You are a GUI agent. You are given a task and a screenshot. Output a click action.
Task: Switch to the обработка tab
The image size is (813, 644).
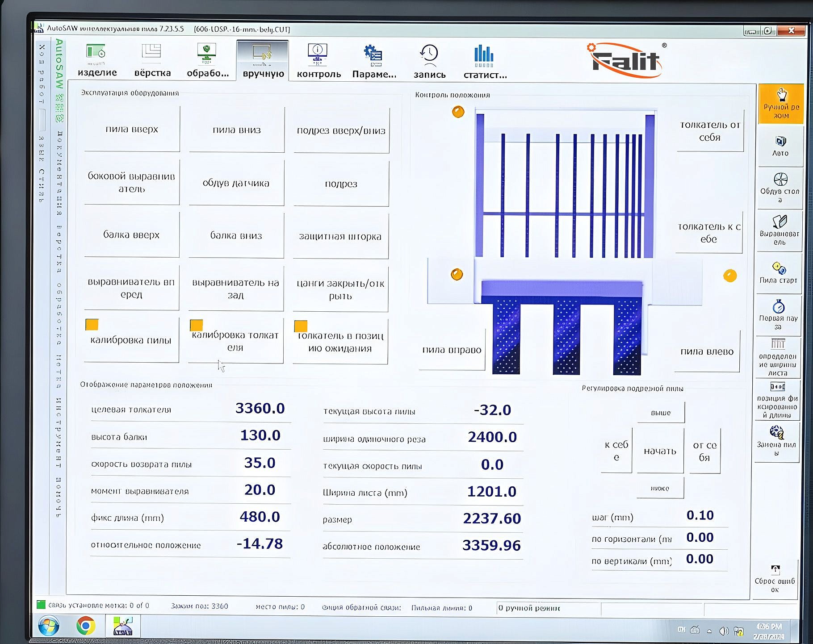(x=207, y=60)
